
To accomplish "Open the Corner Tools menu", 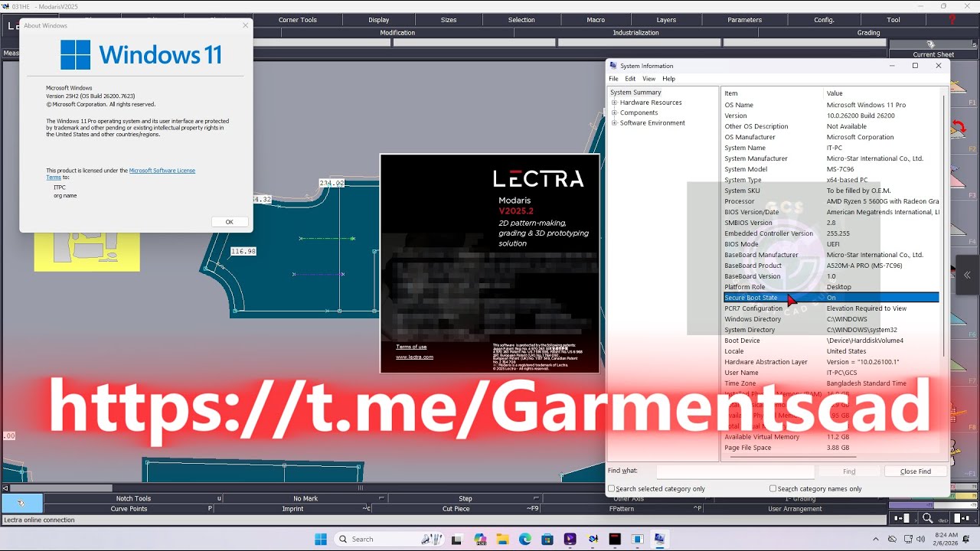I will click(x=298, y=20).
